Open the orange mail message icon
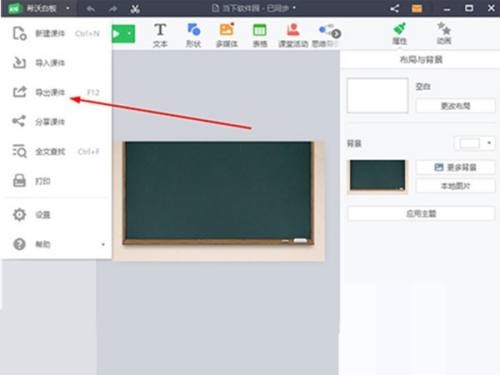This screenshot has width=500, height=375. click(417, 8)
